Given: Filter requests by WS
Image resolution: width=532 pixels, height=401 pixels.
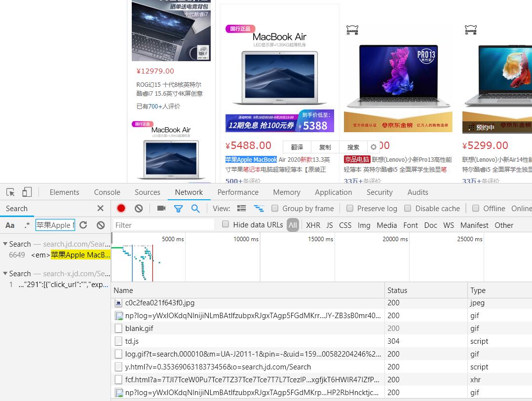Looking at the screenshot, I should [449, 225].
